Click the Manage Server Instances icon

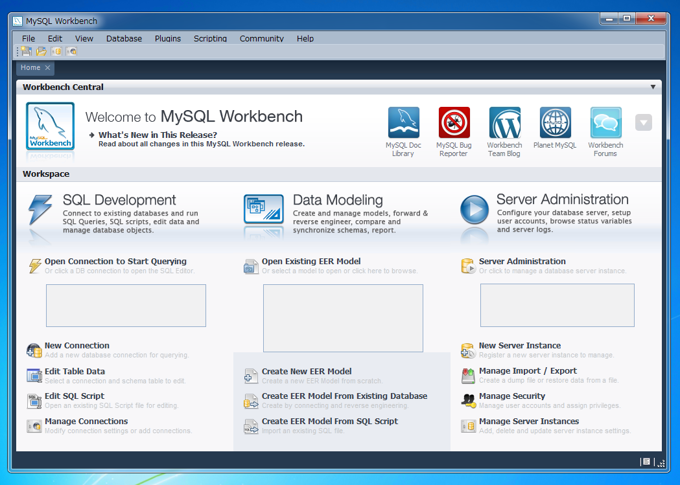coord(468,426)
